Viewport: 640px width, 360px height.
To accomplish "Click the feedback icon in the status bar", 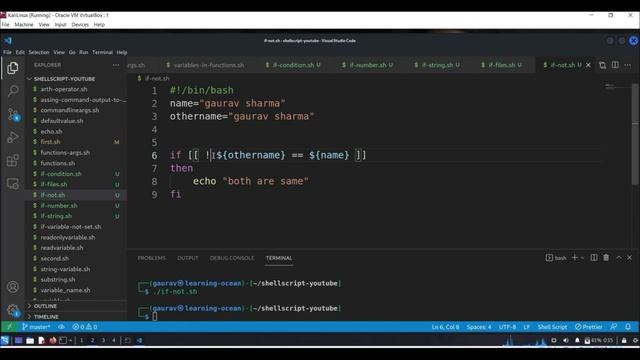I will [x=614, y=327].
